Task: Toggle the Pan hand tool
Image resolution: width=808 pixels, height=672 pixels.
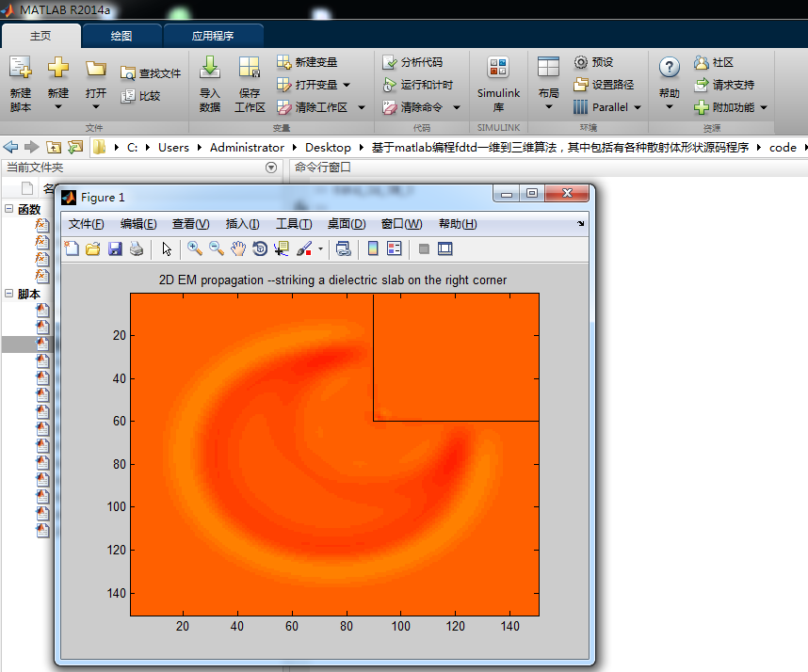Action: [238, 249]
